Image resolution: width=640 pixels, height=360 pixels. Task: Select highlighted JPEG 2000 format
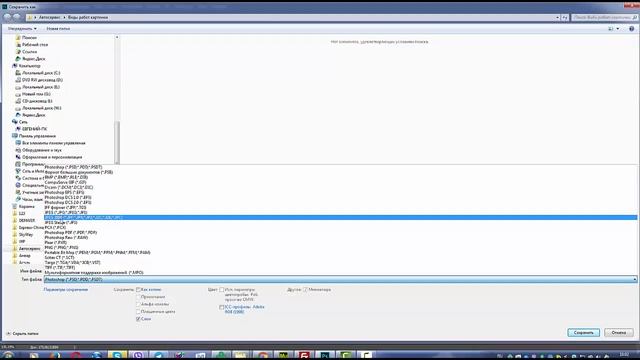340,218
